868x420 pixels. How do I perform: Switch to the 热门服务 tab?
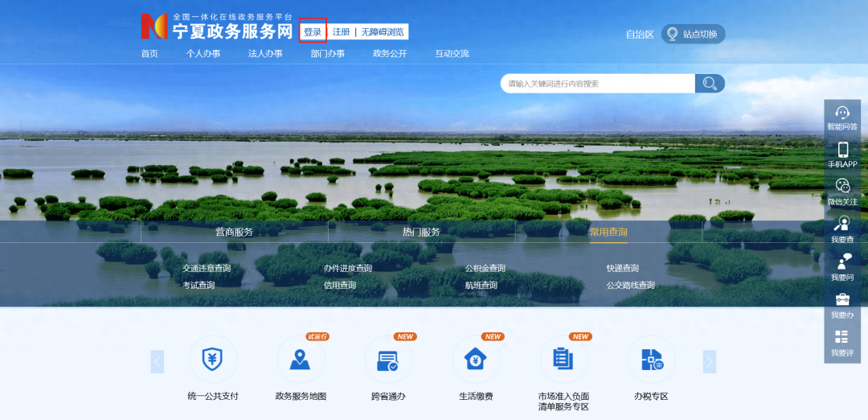(x=421, y=232)
